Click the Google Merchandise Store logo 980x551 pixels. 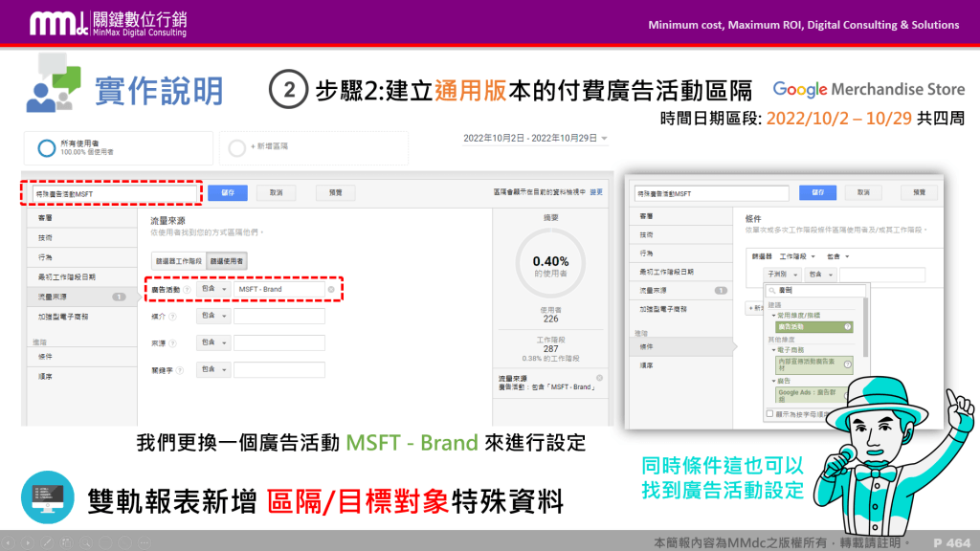[866, 88]
